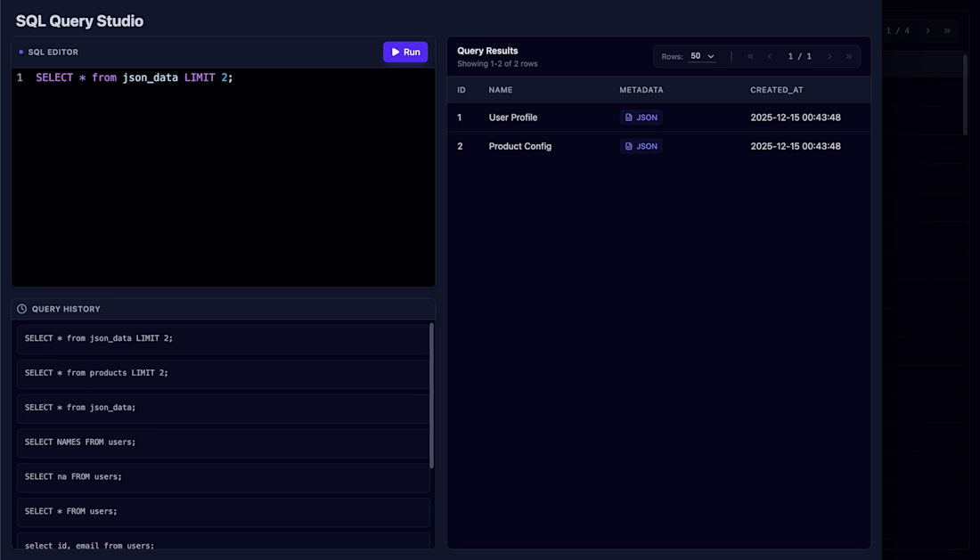Open the Rows per page dropdown

pos(702,56)
